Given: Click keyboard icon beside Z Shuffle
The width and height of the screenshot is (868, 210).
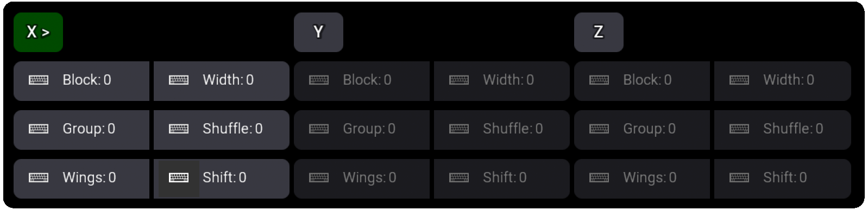Looking at the screenshot, I should [x=739, y=129].
